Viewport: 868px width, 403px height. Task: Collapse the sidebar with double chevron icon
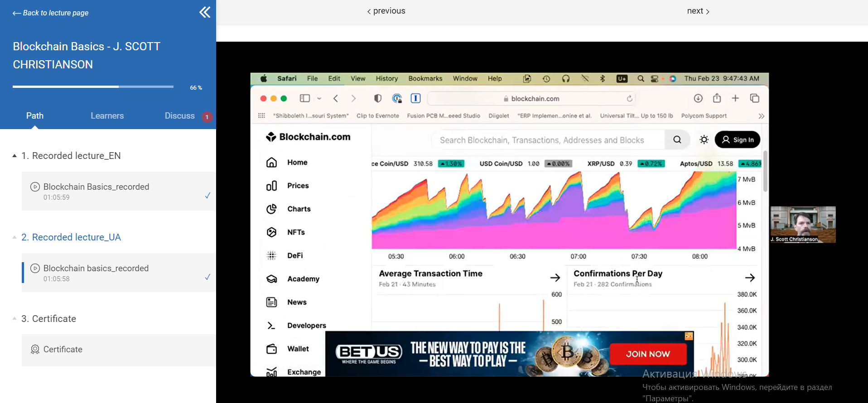pyautogui.click(x=205, y=12)
